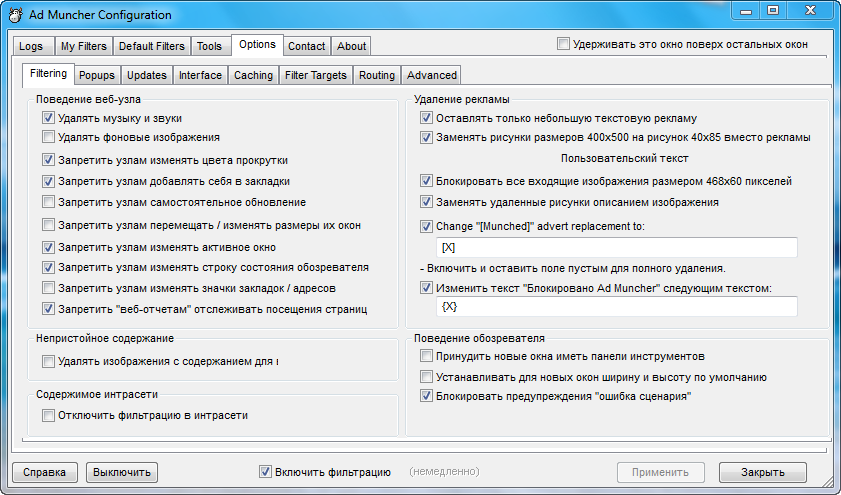Viewport: 841px width, 495px height.
Task: Click the Выключить button
Action: pos(122,472)
